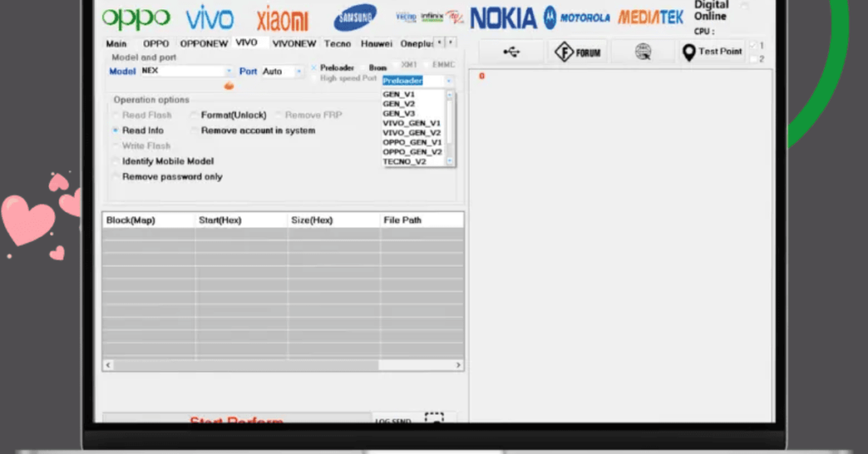Switch to the Main tab
The width and height of the screenshot is (868, 454).
click(116, 44)
